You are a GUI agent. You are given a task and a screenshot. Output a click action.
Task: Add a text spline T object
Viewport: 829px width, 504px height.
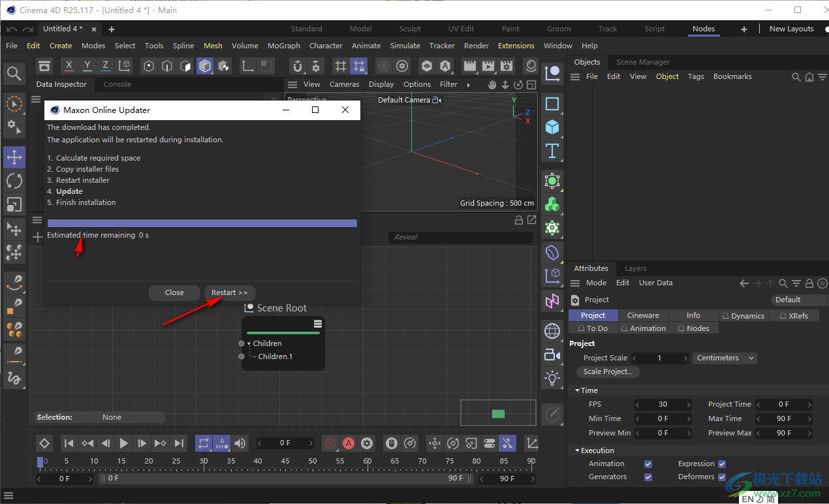click(x=552, y=151)
